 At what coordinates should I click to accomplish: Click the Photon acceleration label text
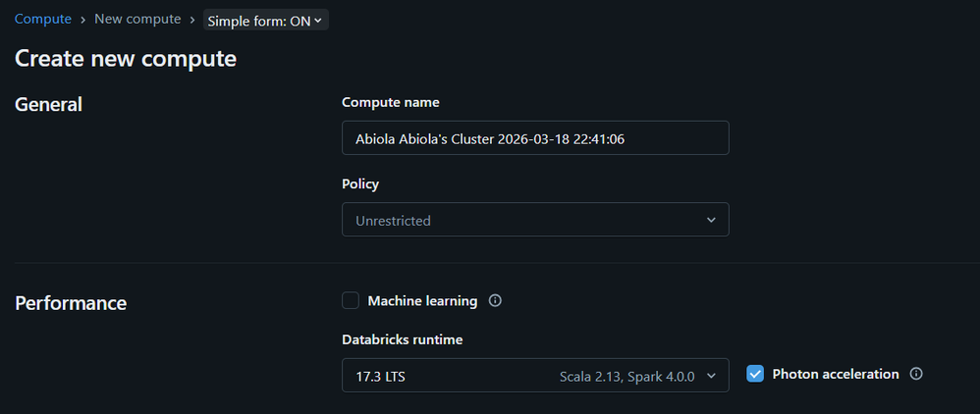(x=835, y=374)
